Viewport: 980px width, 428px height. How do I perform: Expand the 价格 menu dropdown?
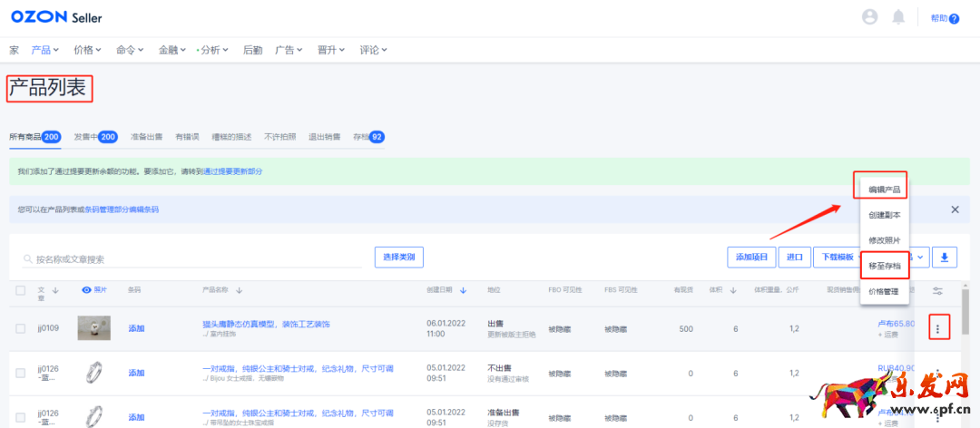point(87,50)
